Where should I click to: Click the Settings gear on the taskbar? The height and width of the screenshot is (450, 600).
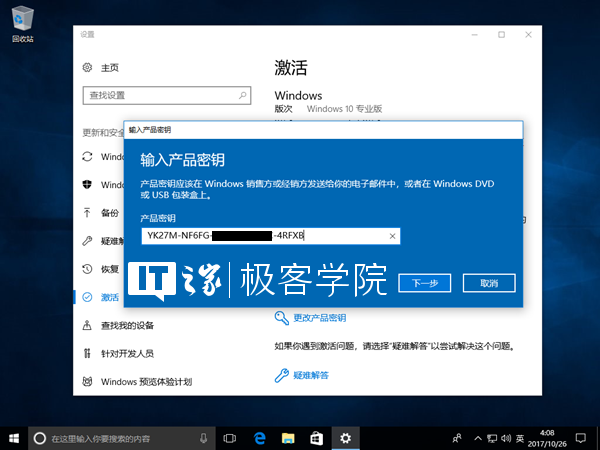tap(346, 439)
